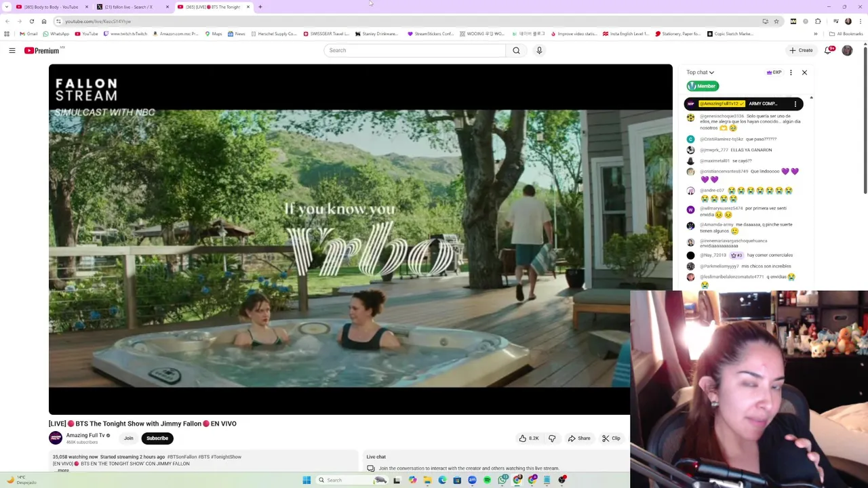Join Amazing Full Tv channel membership
868x488 pixels.
coord(128,439)
